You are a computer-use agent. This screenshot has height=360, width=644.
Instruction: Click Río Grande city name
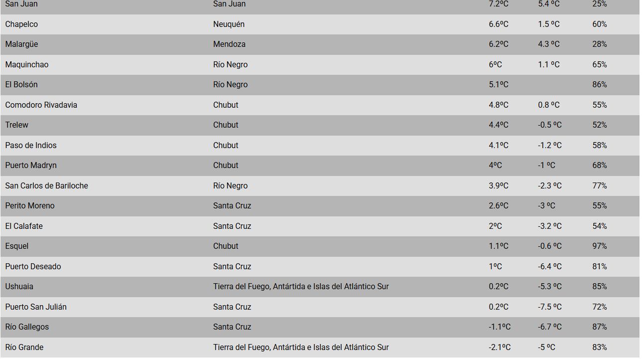(x=24, y=348)
